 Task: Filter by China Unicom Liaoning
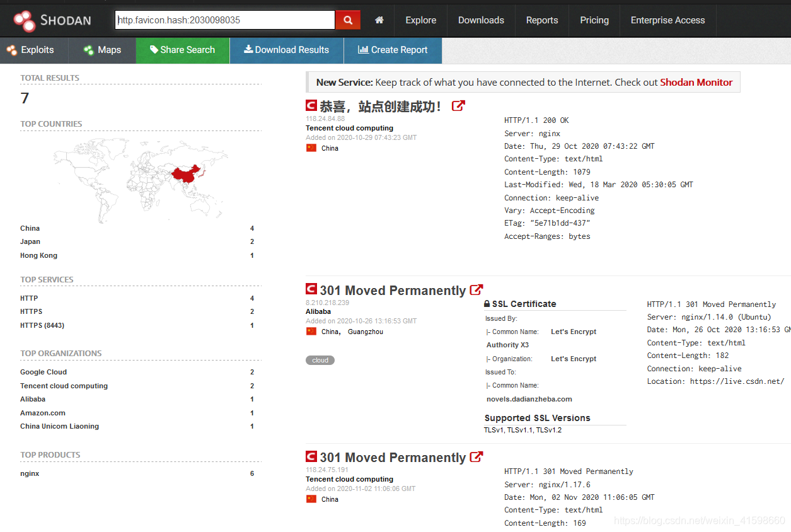(x=59, y=426)
